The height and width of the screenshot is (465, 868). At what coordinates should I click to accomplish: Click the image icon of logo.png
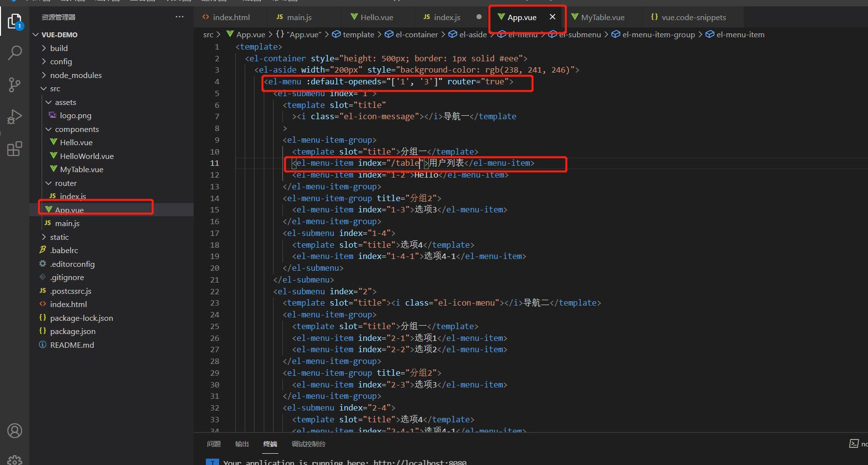pyautogui.click(x=52, y=115)
